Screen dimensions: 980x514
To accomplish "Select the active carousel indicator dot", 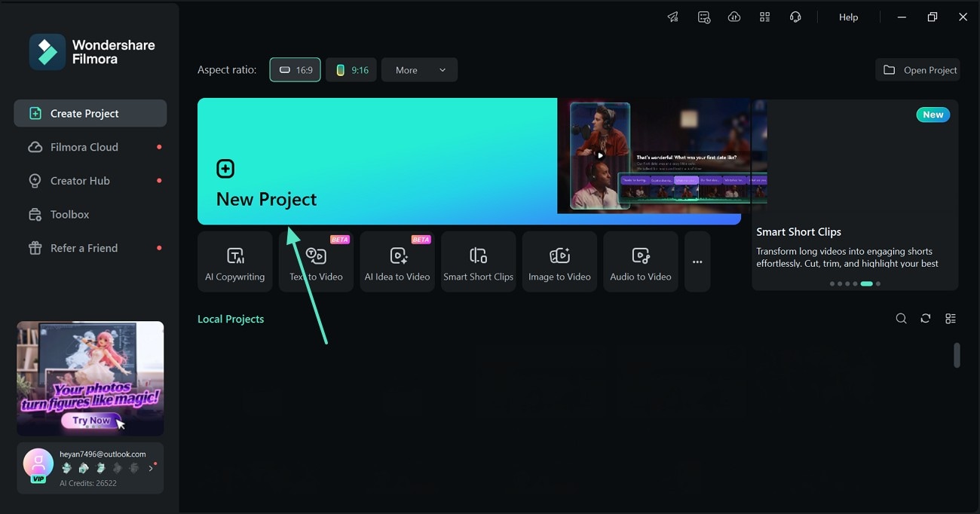I will click(867, 284).
